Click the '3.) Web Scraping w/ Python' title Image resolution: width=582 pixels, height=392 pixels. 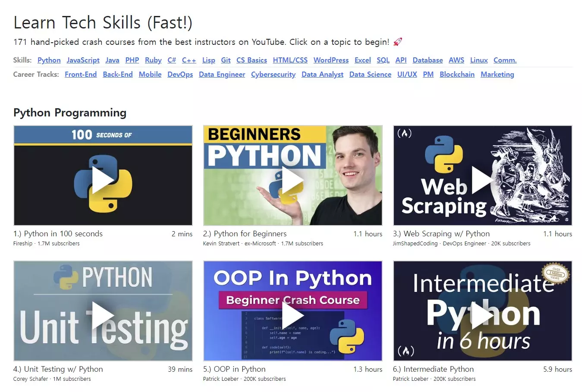[x=441, y=234]
